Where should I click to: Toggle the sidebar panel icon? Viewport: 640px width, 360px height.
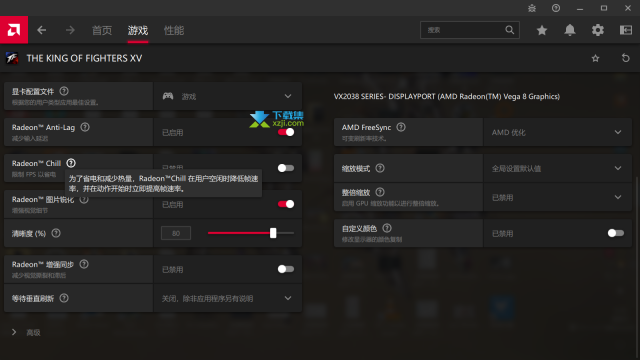626,30
